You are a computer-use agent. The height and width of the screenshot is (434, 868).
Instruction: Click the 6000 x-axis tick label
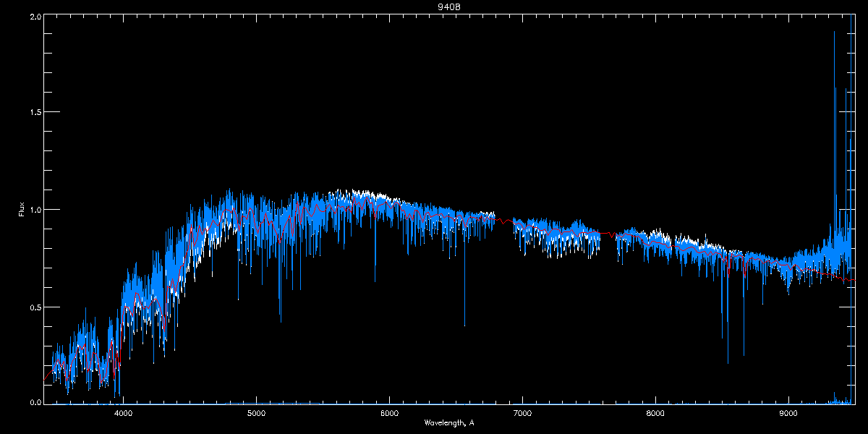click(389, 414)
